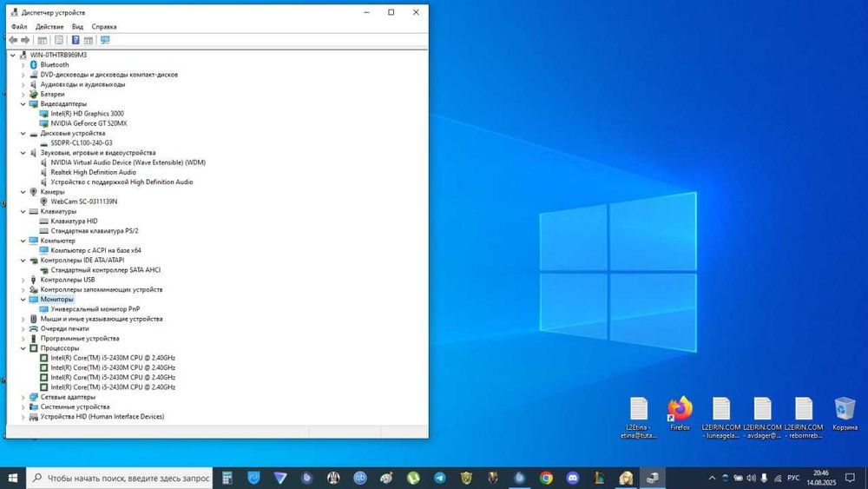Open Google Chrome from the taskbar
868x489 pixels.
pos(546,478)
